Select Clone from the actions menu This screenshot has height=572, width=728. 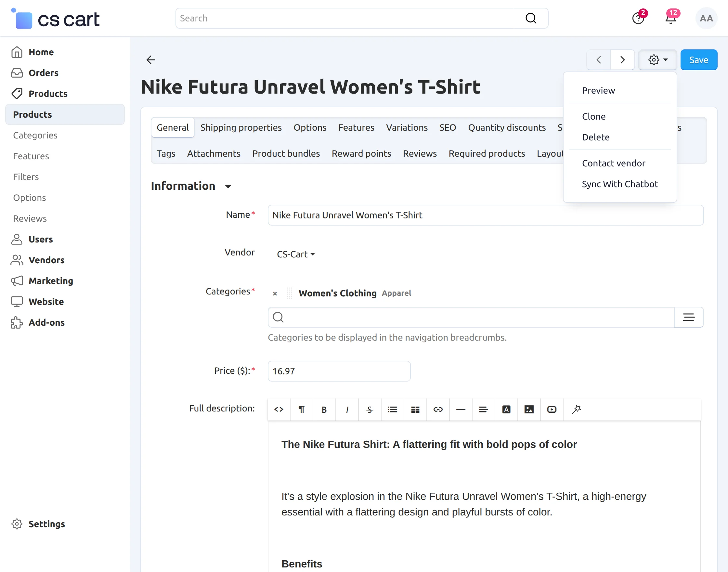(x=593, y=116)
